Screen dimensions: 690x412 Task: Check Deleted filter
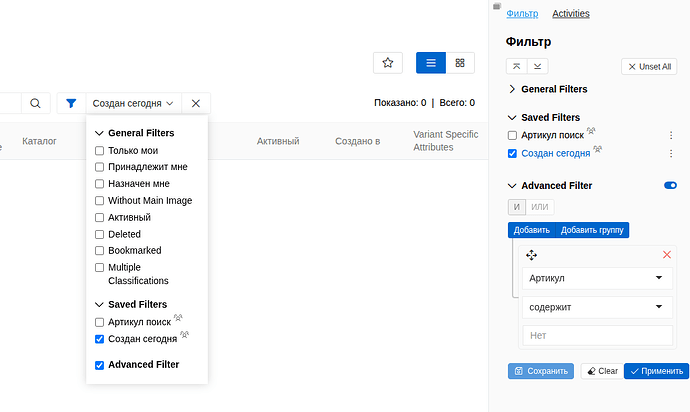point(99,234)
